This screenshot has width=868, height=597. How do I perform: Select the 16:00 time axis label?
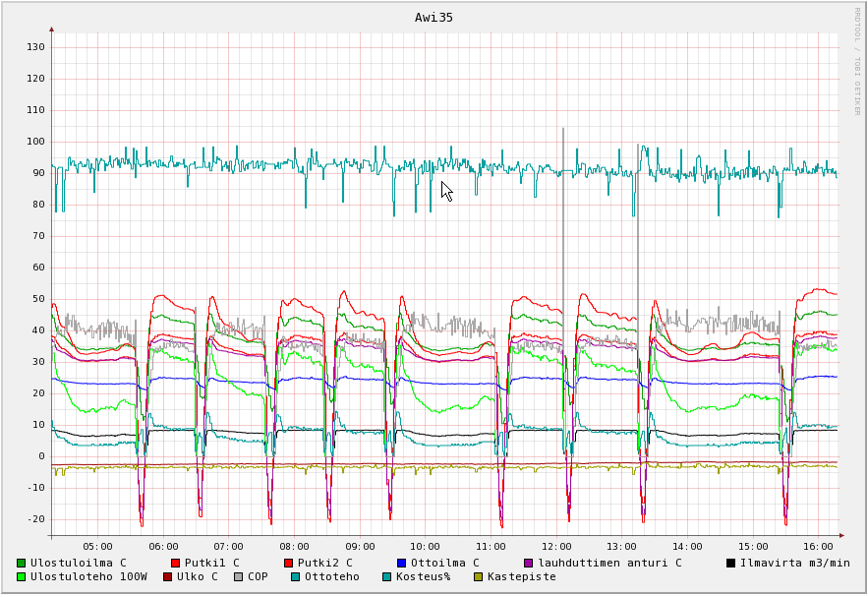click(819, 546)
